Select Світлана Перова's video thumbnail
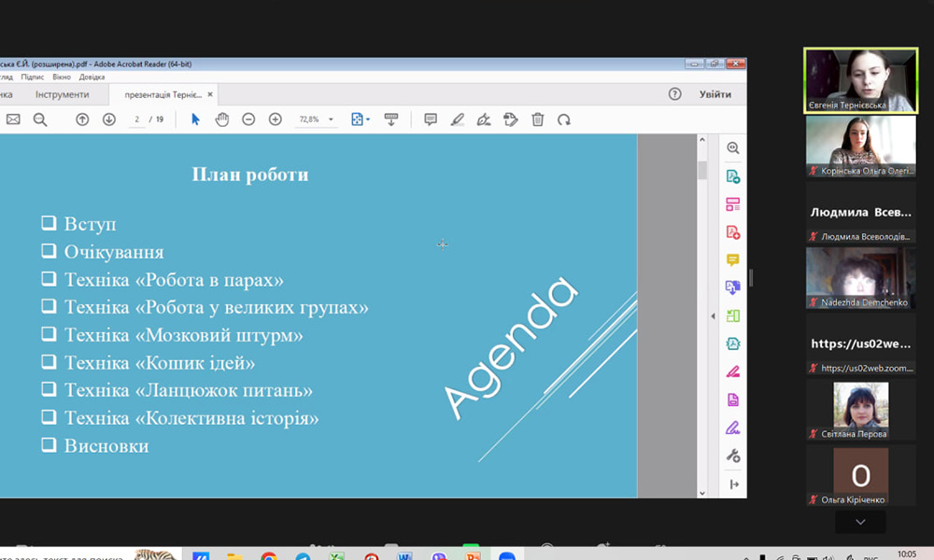 click(x=860, y=406)
